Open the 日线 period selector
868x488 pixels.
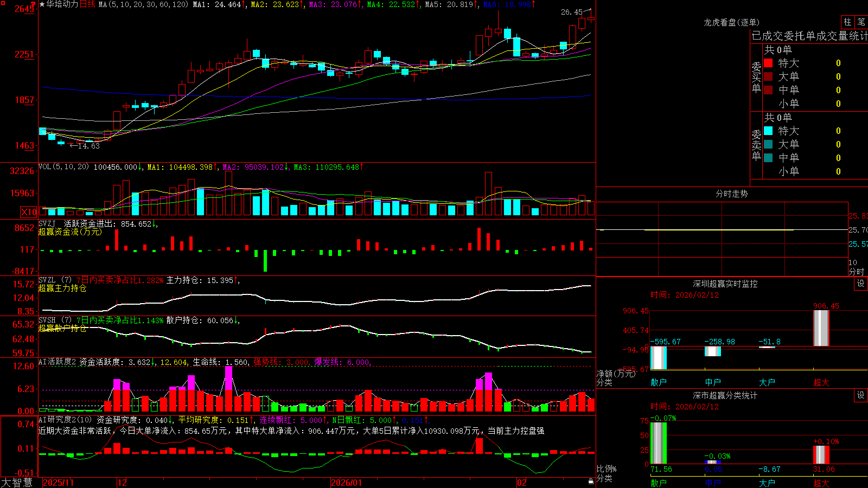(x=87, y=4)
